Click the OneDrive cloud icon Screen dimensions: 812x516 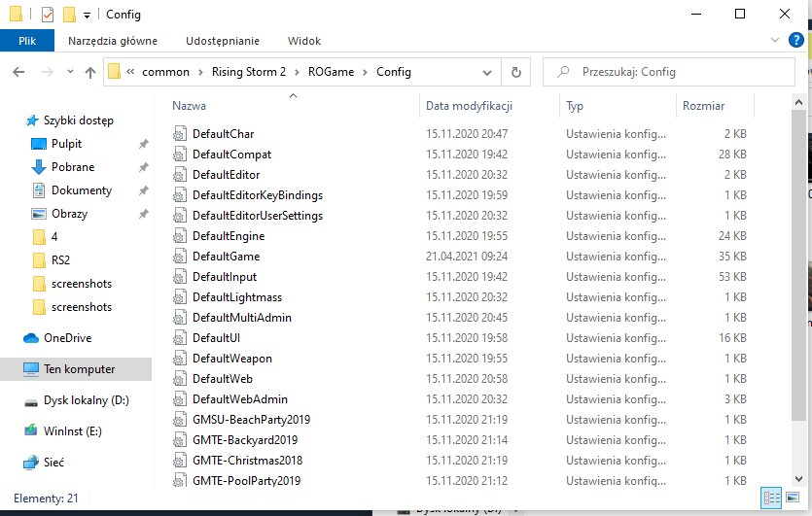(x=31, y=338)
